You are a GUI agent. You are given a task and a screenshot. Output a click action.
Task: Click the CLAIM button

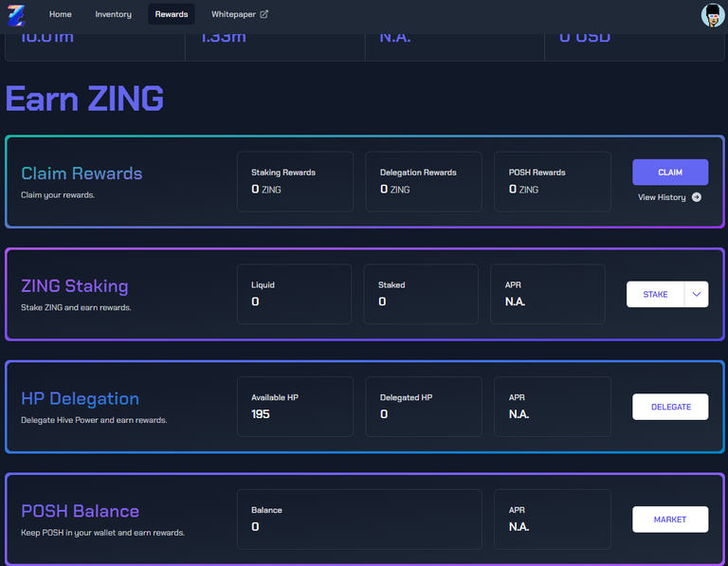[670, 173]
